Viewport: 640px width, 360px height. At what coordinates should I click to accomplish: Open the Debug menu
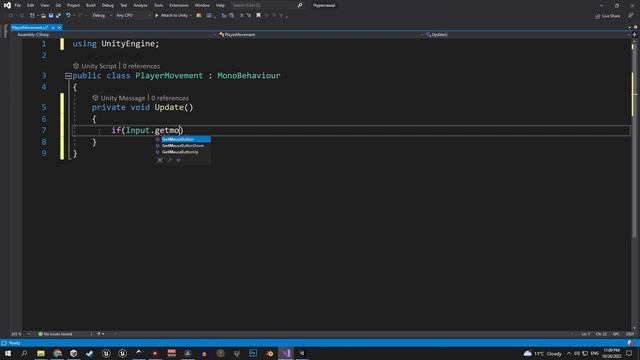tap(108, 5)
